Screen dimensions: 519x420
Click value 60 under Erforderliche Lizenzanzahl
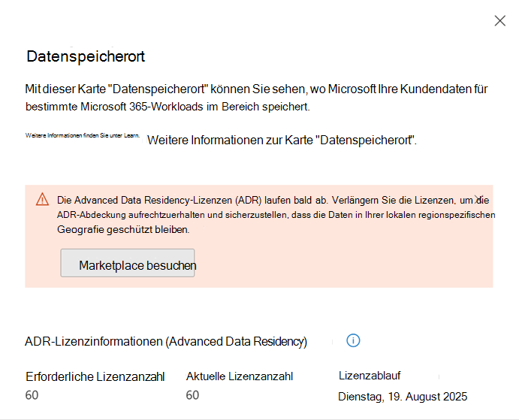[x=32, y=395]
